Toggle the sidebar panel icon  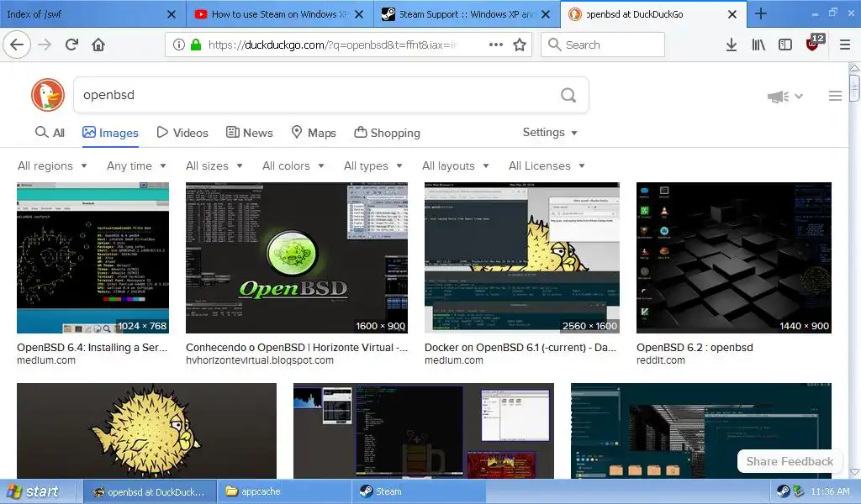pos(785,45)
